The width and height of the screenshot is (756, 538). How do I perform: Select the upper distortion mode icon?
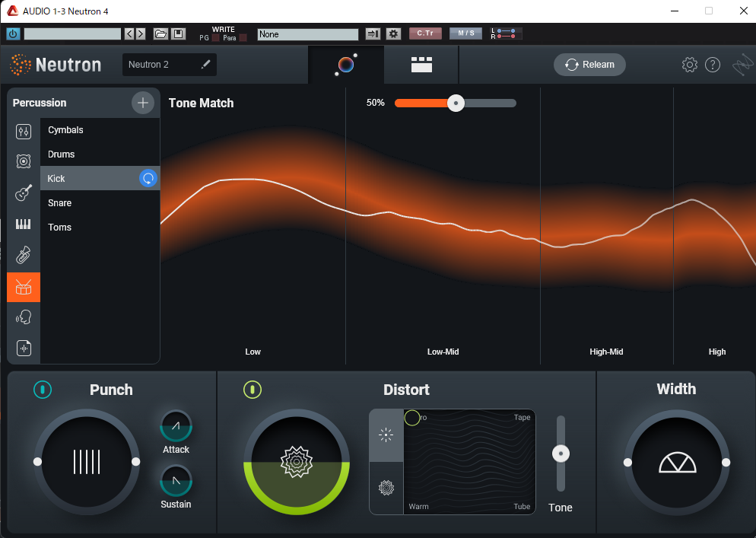386,435
